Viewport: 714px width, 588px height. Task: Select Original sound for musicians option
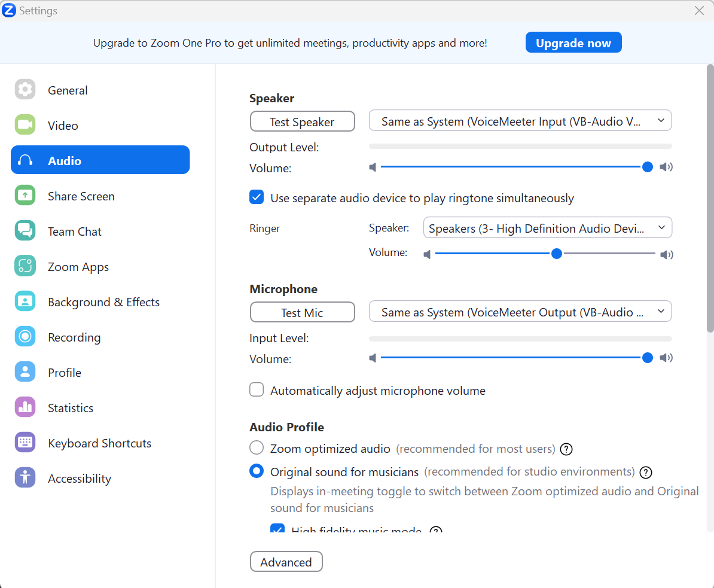pos(257,471)
